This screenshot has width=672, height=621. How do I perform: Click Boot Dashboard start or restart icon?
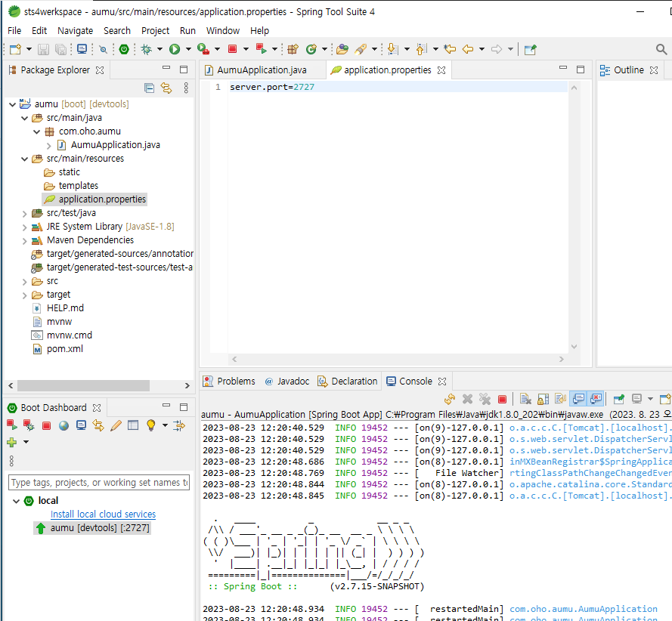[x=12, y=425]
